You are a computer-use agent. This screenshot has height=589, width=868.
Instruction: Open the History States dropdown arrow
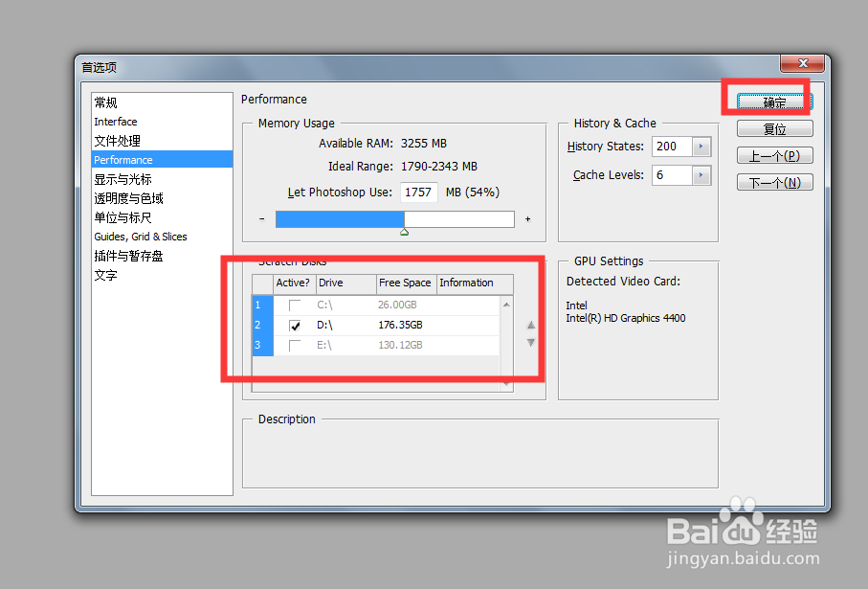tap(701, 147)
